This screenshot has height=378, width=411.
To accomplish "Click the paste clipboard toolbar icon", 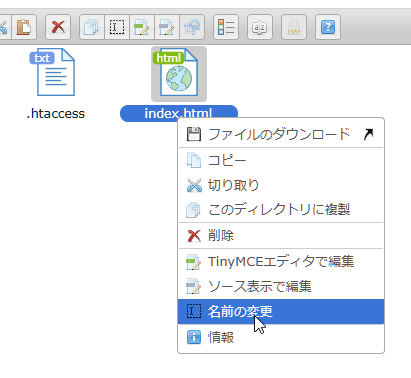I will pos(24,27).
